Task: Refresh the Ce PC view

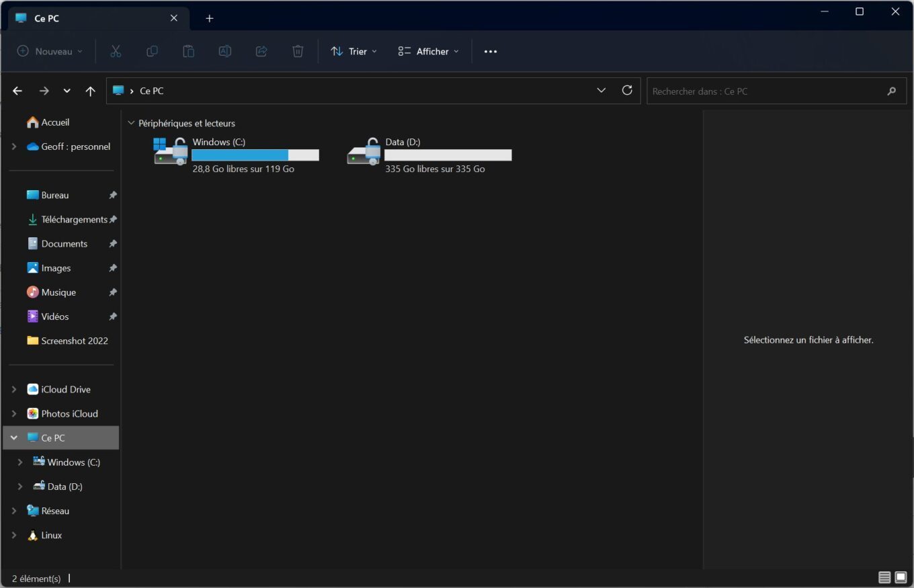Action: pos(627,90)
